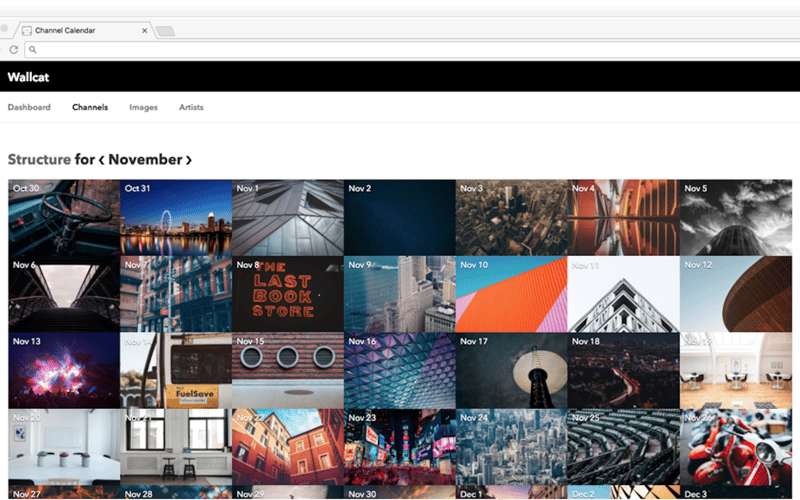Open the Nov 3 aerial city image
Image resolution: width=800 pixels, height=500 pixels.
pyautogui.click(x=511, y=217)
